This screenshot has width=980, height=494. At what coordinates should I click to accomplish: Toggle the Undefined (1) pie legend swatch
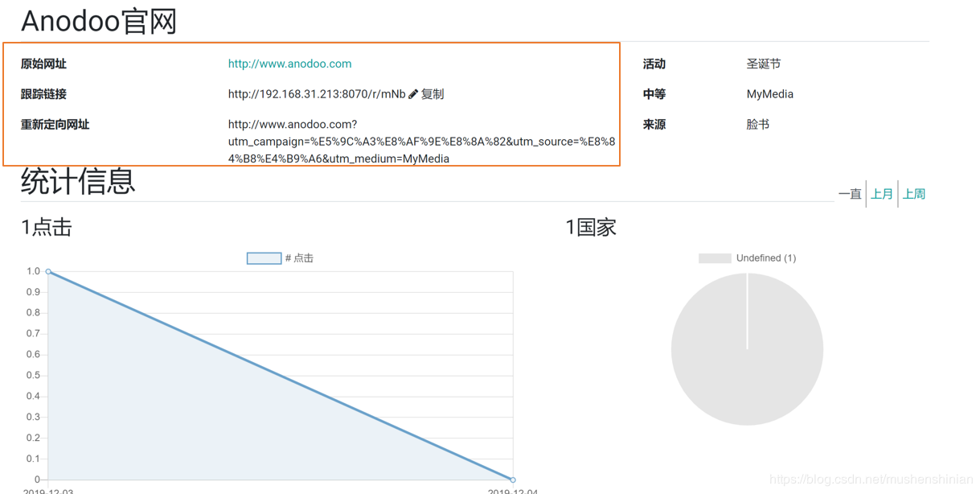coord(715,258)
